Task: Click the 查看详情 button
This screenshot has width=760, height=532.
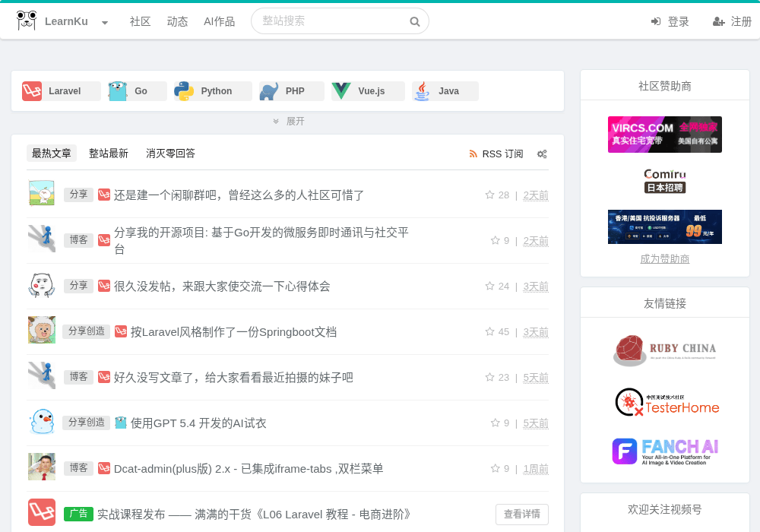Action: (x=522, y=514)
